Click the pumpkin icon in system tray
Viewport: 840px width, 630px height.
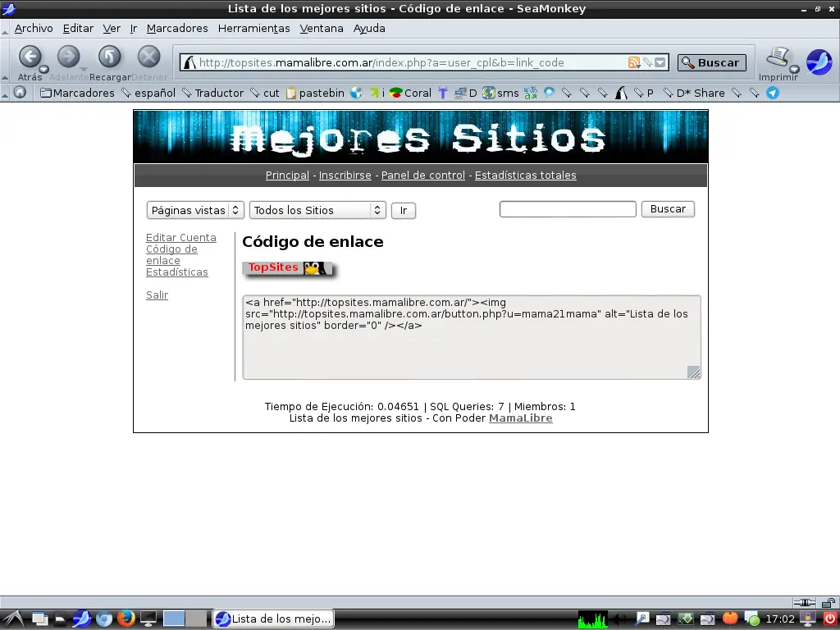[729, 619]
